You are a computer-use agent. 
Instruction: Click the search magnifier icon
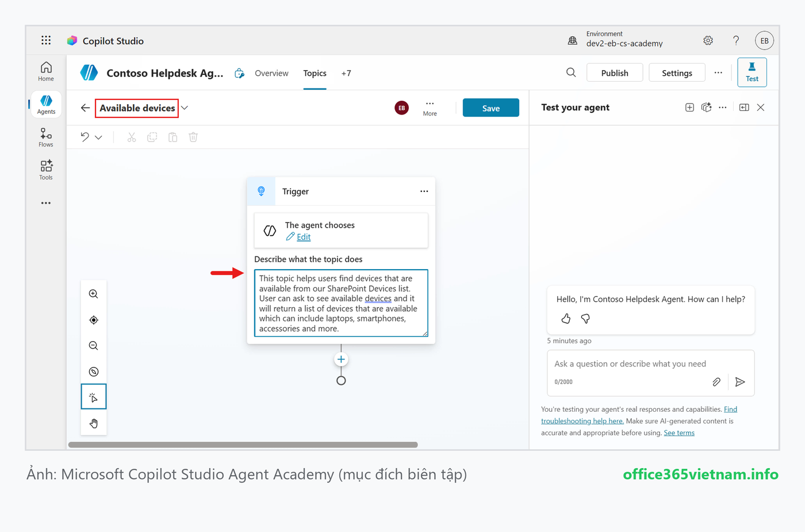tap(571, 72)
